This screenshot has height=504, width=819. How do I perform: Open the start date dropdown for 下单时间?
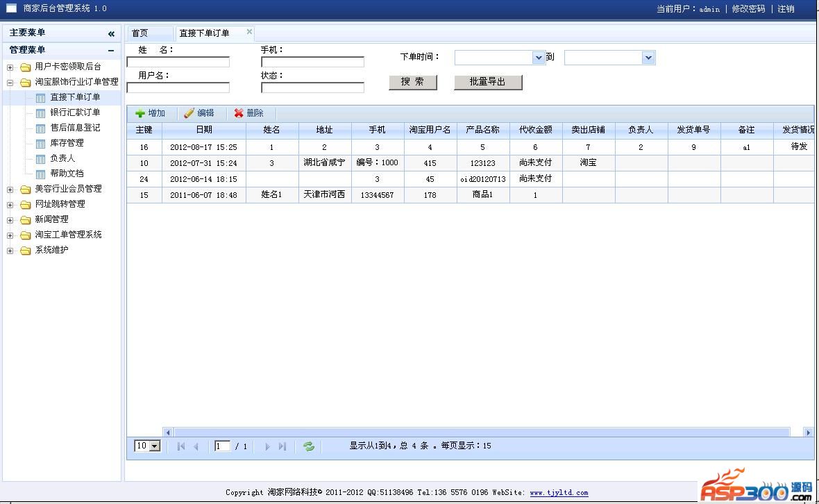(539, 58)
